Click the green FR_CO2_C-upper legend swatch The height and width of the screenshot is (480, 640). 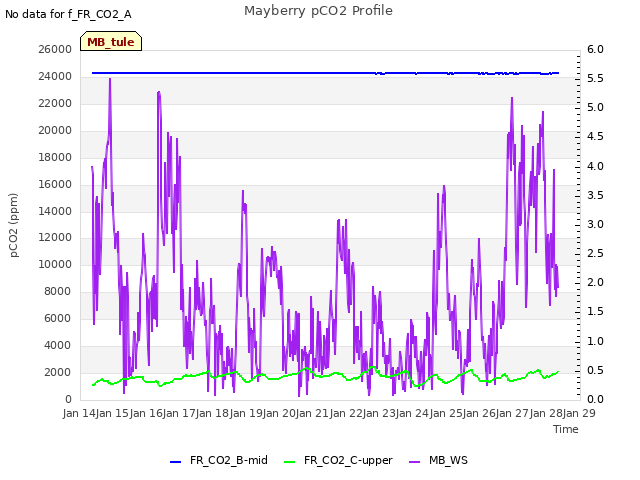point(289,462)
